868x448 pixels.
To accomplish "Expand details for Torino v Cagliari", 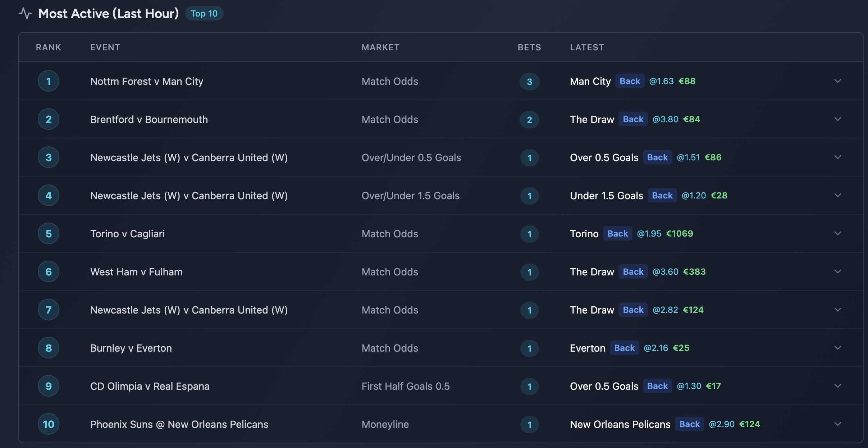I will [838, 233].
